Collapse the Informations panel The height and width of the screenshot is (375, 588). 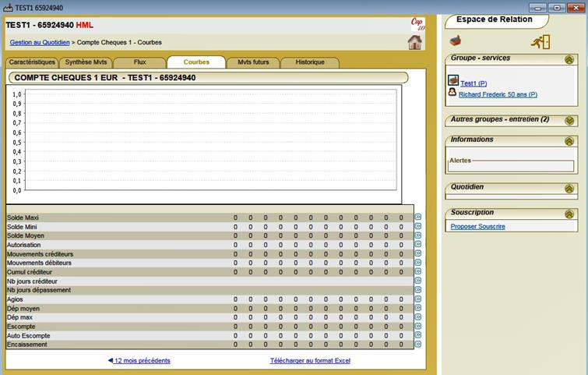click(570, 140)
